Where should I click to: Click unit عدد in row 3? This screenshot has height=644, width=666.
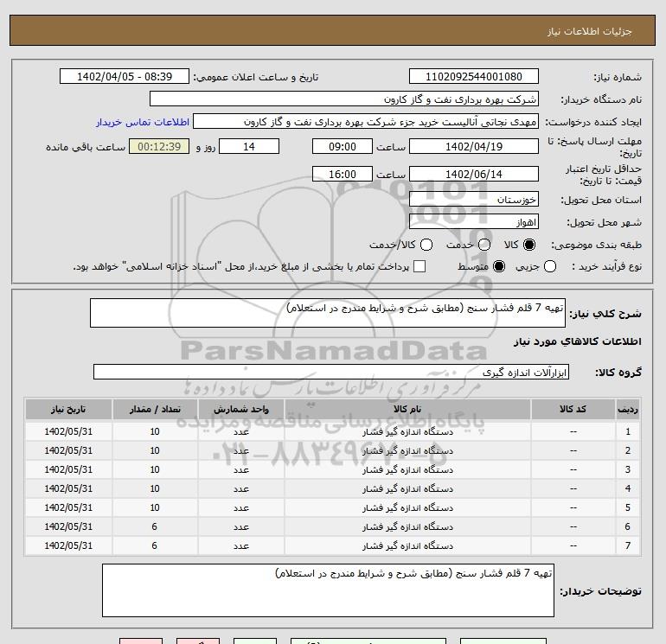[x=240, y=470]
